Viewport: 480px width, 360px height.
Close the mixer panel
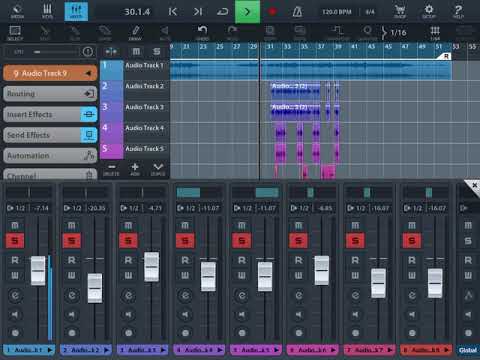point(473,186)
